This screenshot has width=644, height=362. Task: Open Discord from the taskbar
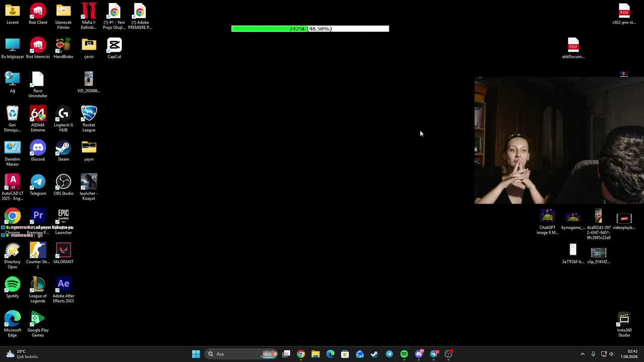point(419,354)
